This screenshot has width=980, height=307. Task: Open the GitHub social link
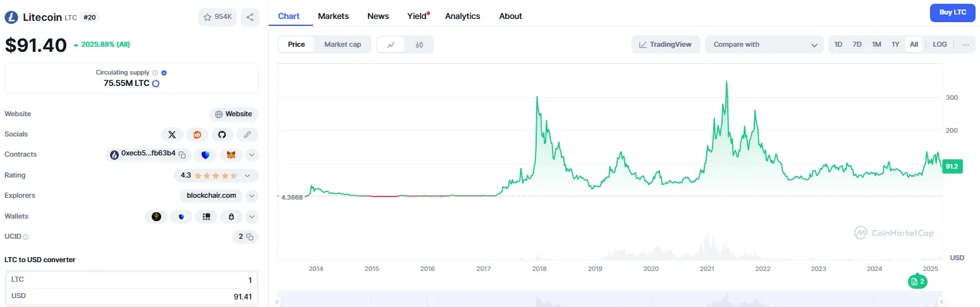pos(222,135)
